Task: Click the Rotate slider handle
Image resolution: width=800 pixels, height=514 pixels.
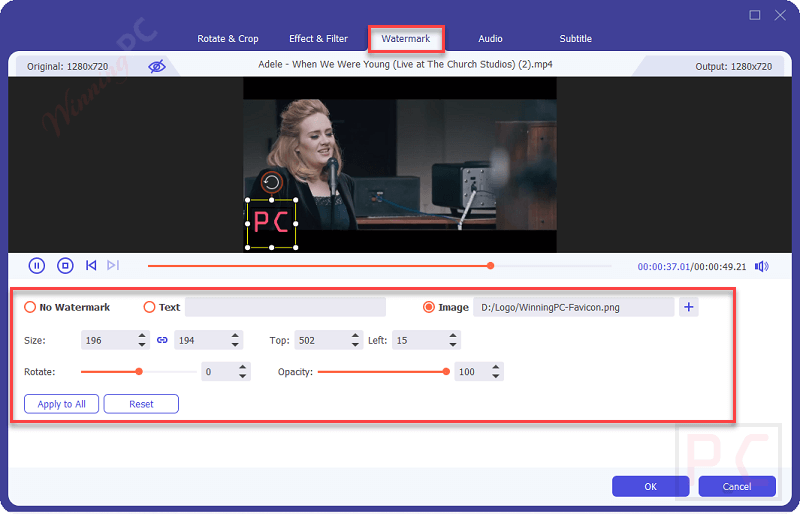Action: tap(139, 372)
